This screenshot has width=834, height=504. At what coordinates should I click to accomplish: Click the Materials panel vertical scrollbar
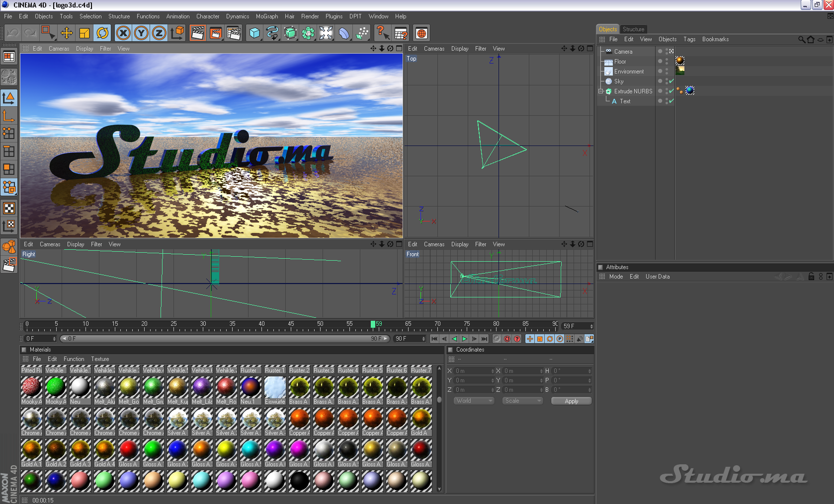pos(439,429)
